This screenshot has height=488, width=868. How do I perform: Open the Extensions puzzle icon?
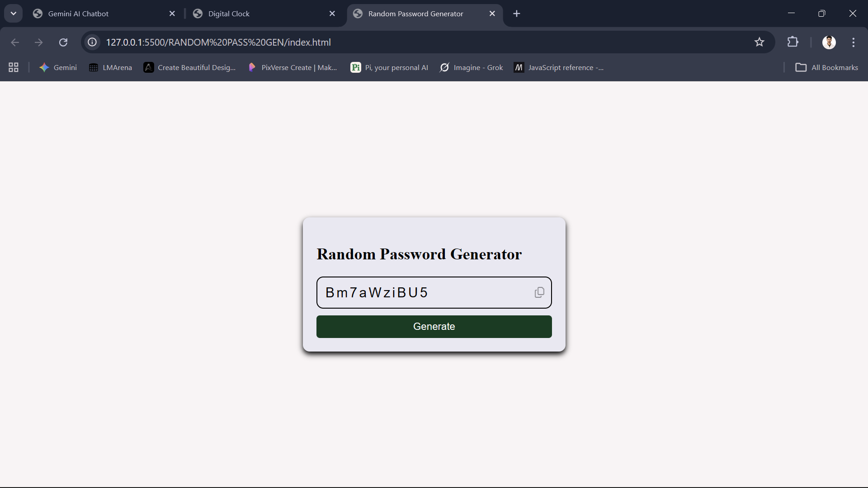click(x=793, y=42)
